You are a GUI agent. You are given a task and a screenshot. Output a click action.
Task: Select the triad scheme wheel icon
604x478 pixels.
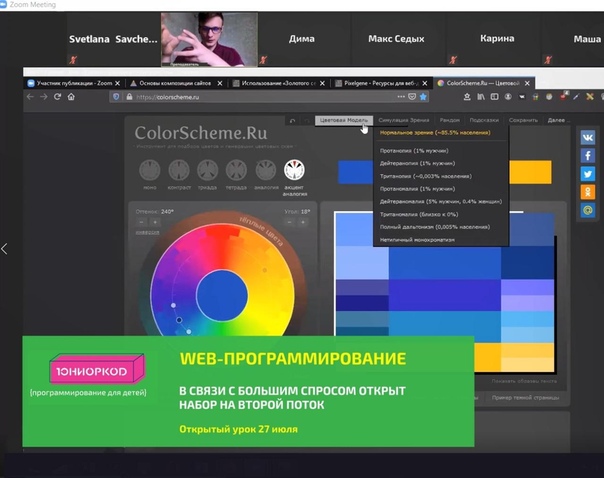[x=208, y=170]
